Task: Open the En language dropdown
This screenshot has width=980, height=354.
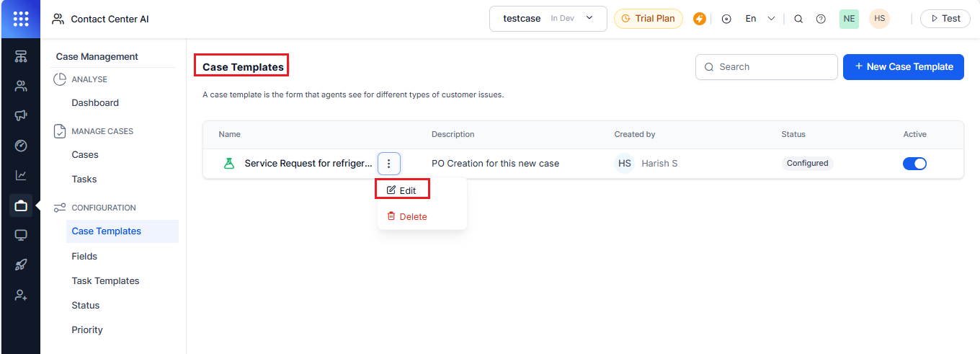Action: pos(759,19)
